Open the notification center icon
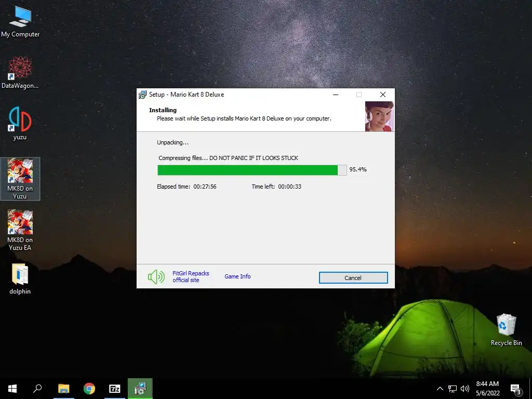 (x=516, y=389)
